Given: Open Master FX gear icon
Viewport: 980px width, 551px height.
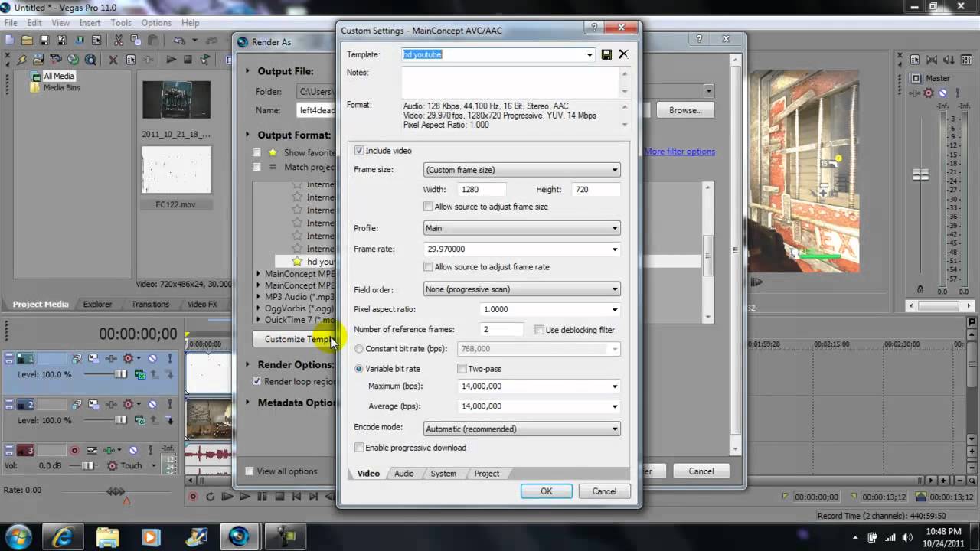Looking at the screenshot, I should pos(929,93).
